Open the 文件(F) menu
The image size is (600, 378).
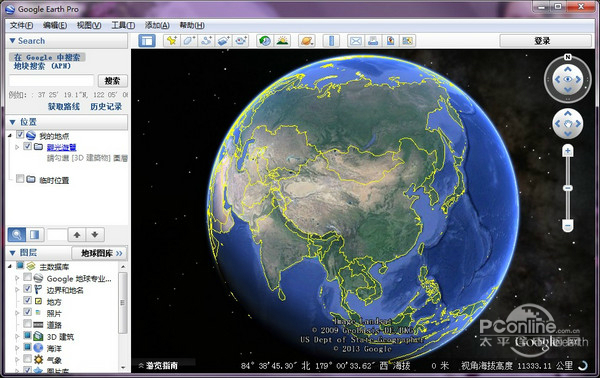click(21, 25)
